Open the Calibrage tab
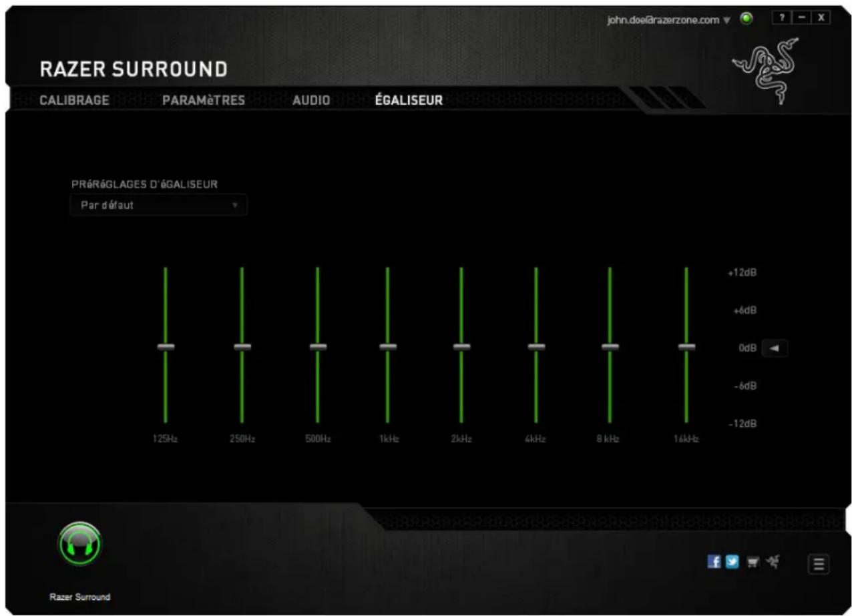The image size is (852, 616). [75, 100]
